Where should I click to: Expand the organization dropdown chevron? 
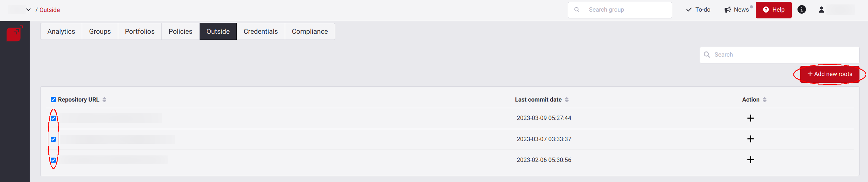pos(28,10)
